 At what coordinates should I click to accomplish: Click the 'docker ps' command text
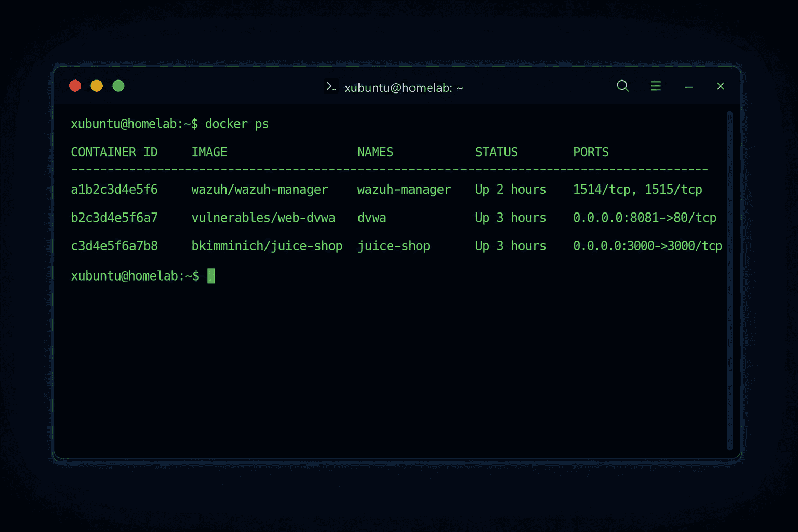237,124
